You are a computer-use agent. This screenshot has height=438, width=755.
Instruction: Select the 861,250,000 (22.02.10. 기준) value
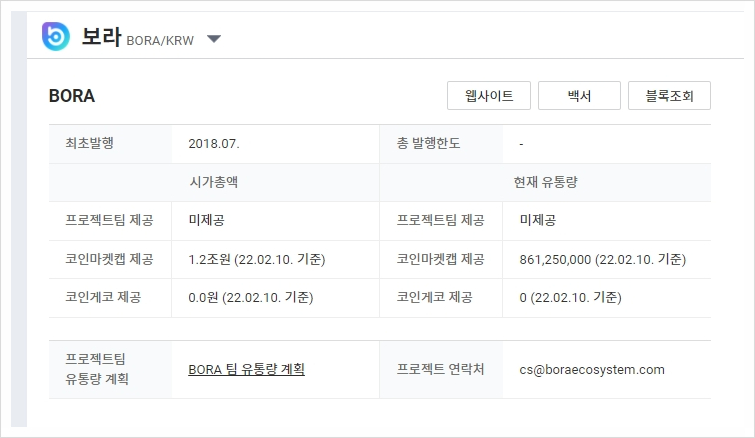[x=602, y=259]
